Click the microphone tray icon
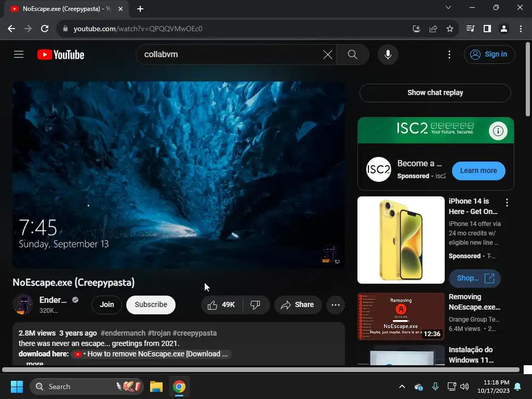Image resolution: width=532 pixels, height=399 pixels. tap(435, 387)
